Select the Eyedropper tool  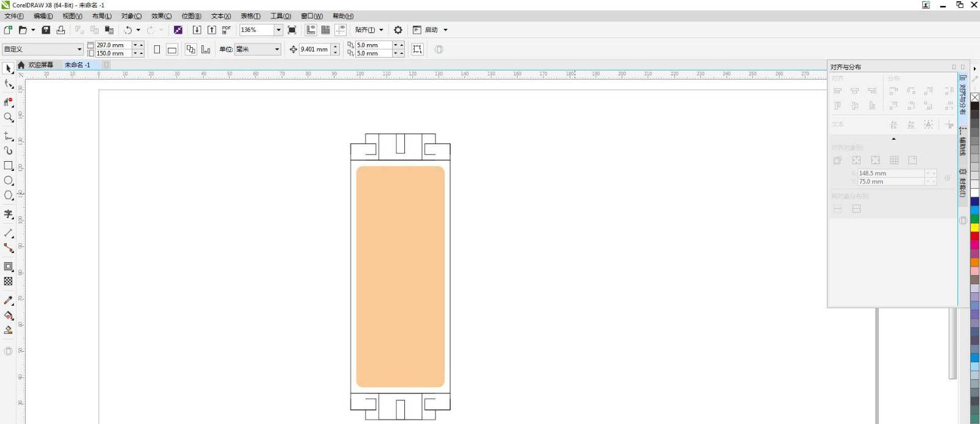(x=9, y=300)
